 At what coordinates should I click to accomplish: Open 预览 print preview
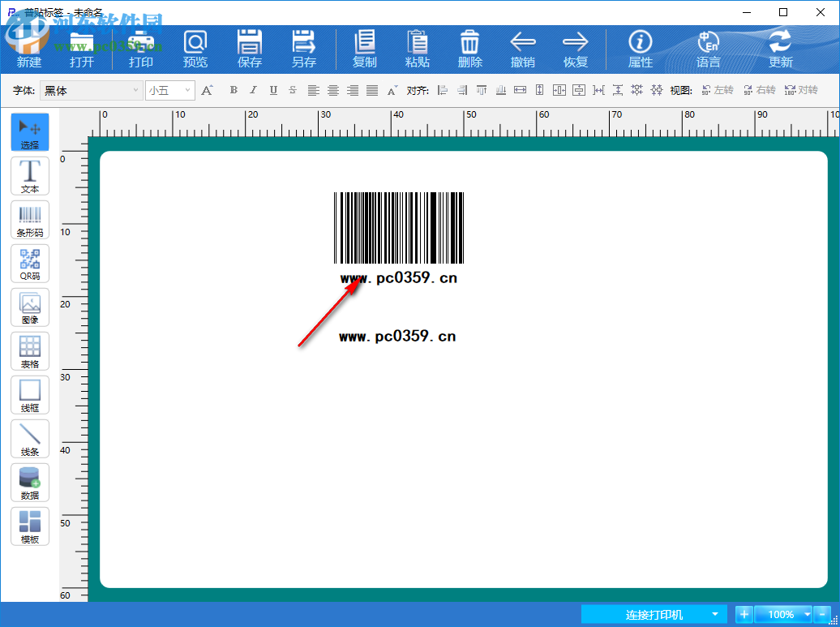click(195, 49)
